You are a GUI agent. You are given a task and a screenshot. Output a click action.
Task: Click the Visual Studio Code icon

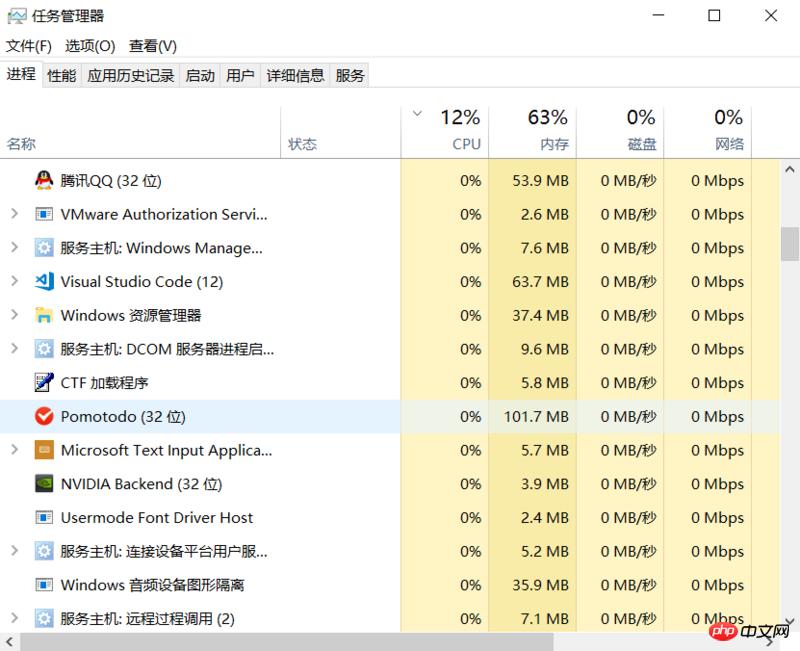[44, 282]
